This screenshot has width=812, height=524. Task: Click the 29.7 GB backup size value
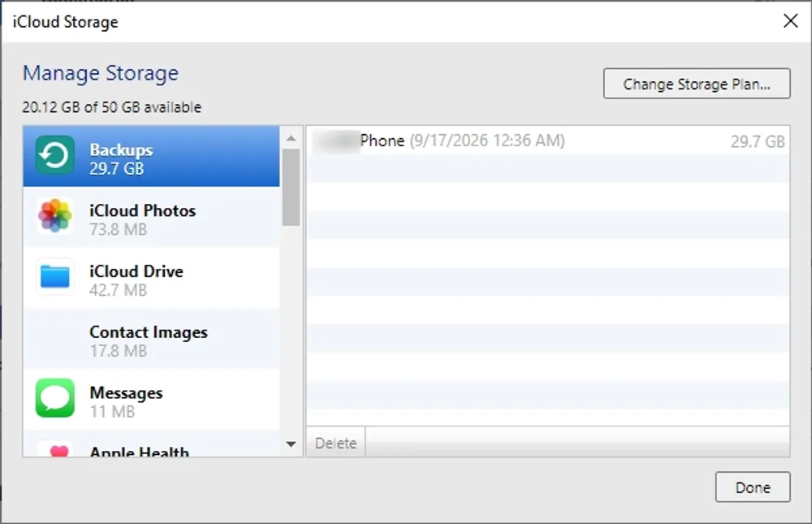point(758,141)
